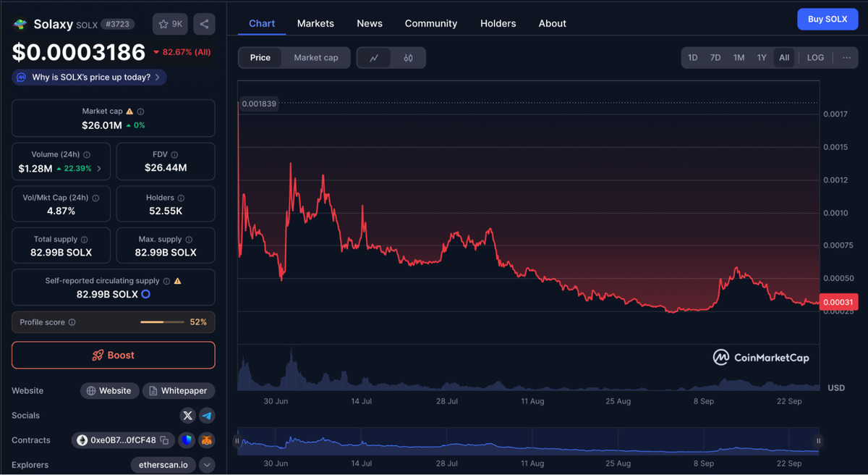The image size is (868, 475).
Task: Toggle LOG scale on chart
Action: [815, 58]
